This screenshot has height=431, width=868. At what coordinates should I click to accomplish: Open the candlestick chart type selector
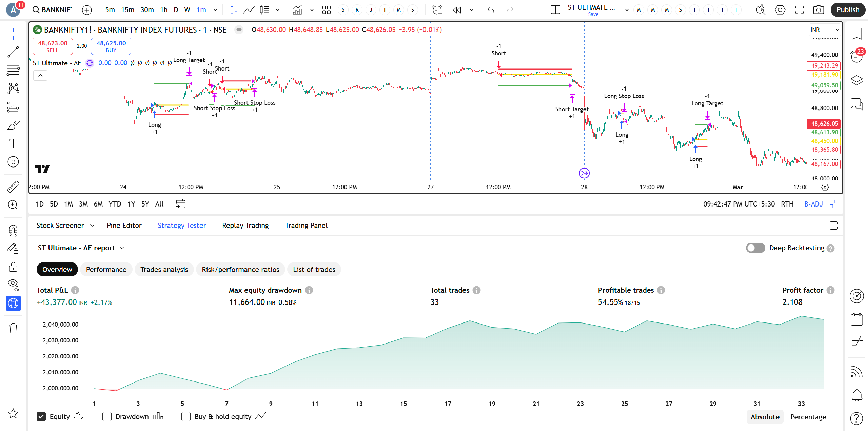pos(234,10)
